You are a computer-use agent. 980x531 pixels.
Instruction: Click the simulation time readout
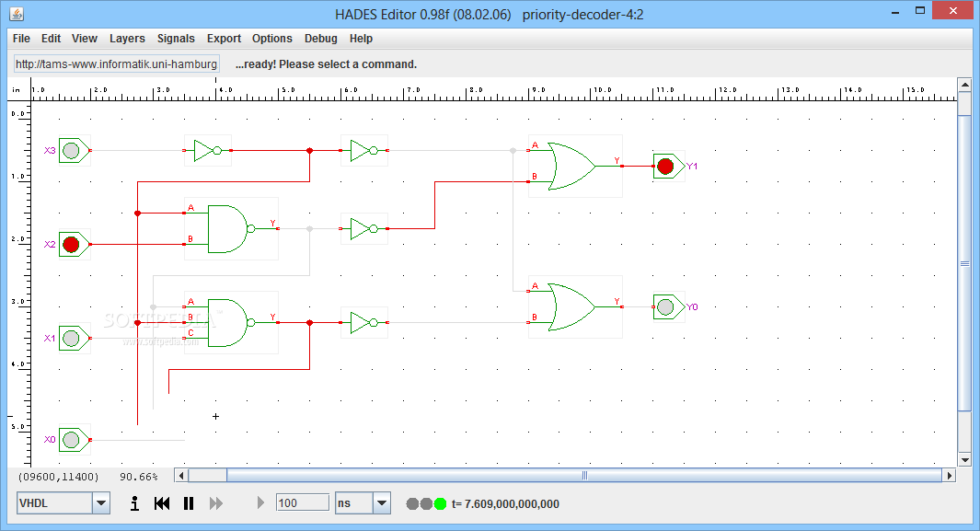click(505, 503)
